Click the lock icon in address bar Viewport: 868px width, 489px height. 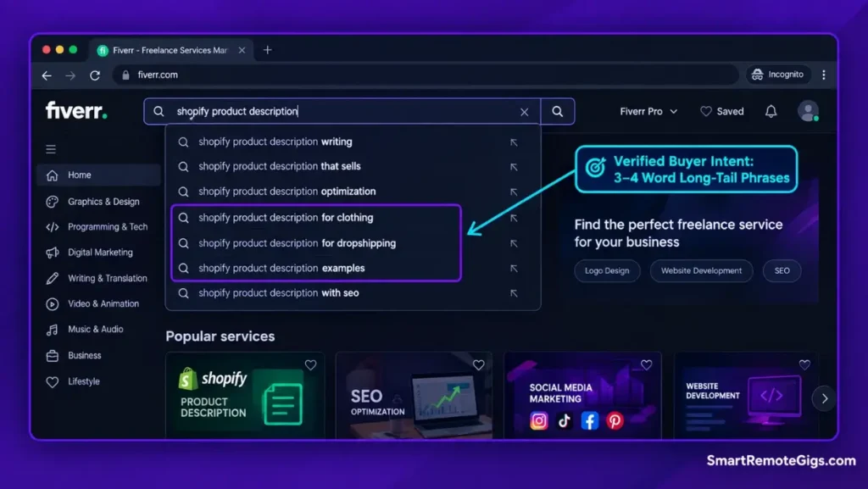[x=125, y=75]
